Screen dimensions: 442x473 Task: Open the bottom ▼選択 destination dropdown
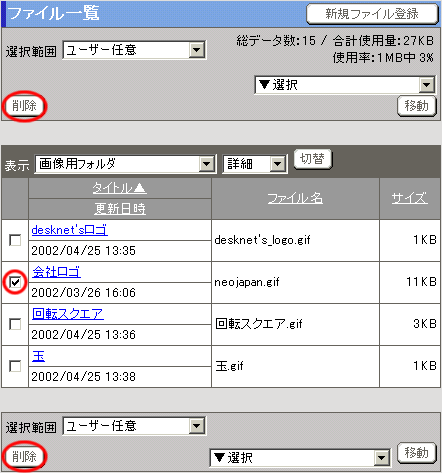click(x=300, y=458)
